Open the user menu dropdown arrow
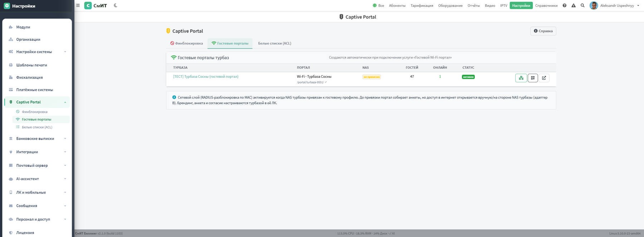Image resolution: width=644 pixels, height=237 pixels. pyautogui.click(x=638, y=5)
